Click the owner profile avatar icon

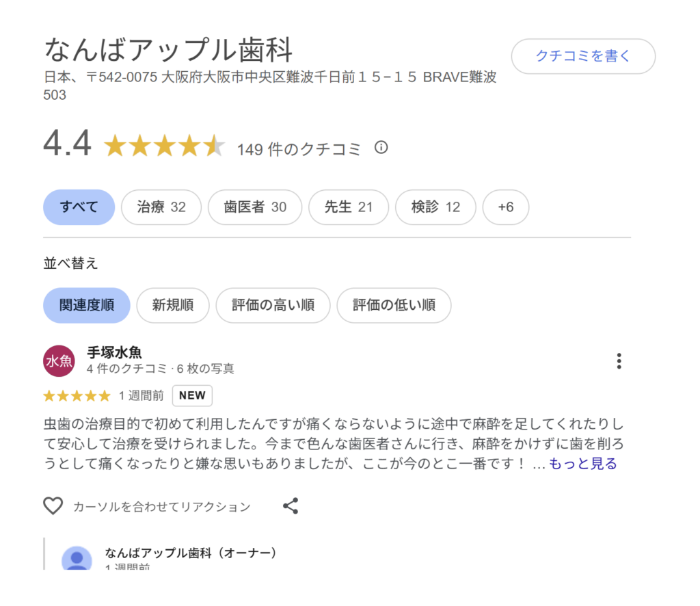[x=77, y=559]
